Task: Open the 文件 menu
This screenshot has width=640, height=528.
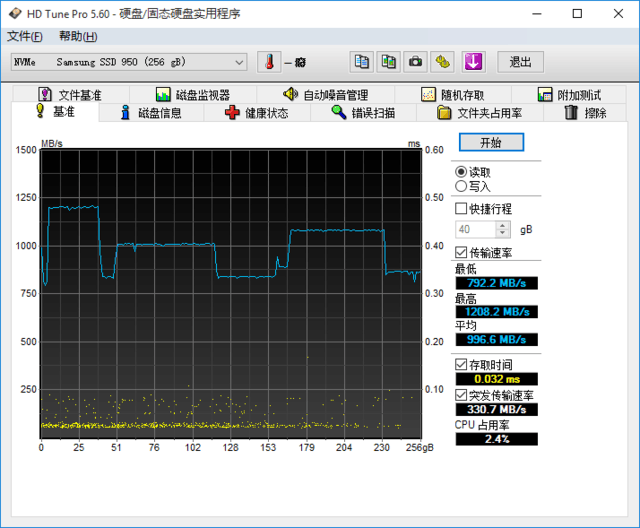Action: coord(25,37)
